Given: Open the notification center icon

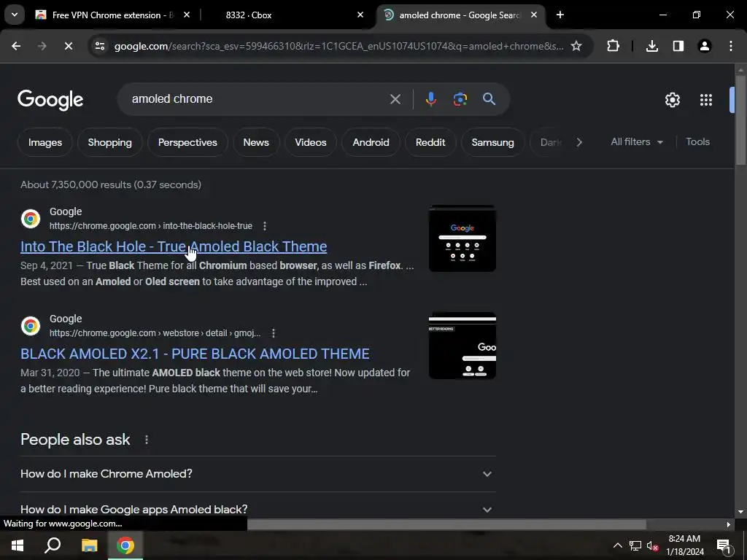Looking at the screenshot, I should point(723,545).
